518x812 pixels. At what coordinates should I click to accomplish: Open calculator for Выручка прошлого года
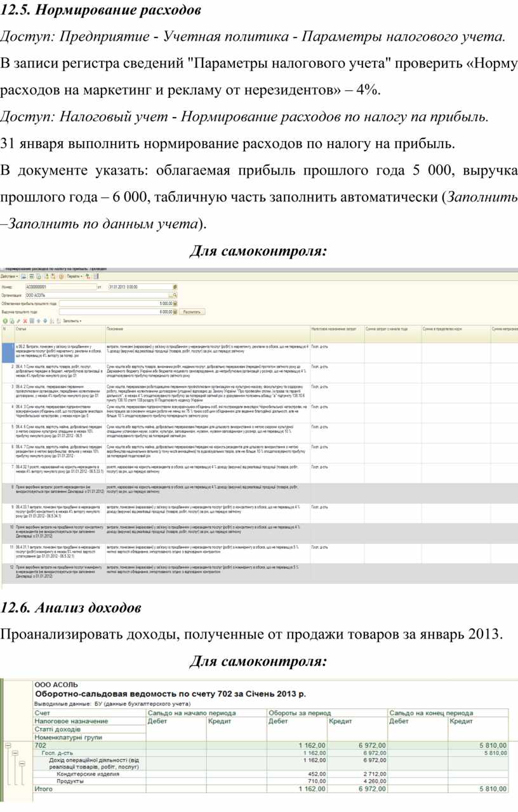(175, 312)
